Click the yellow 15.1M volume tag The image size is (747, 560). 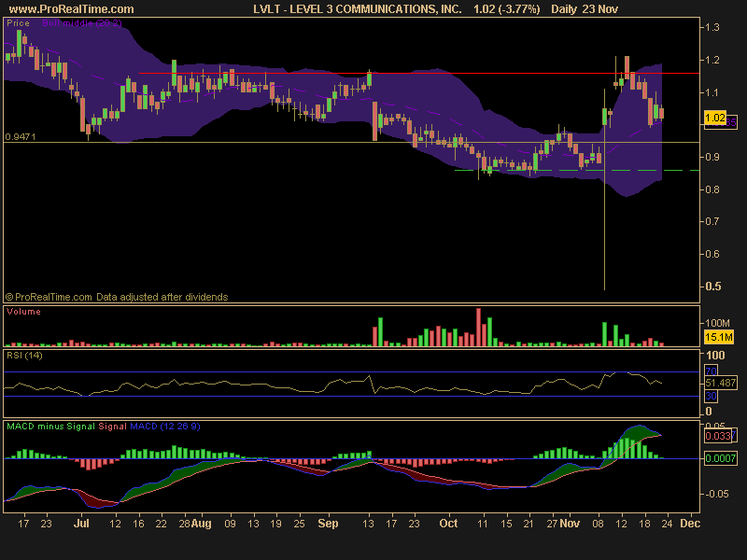tap(718, 337)
